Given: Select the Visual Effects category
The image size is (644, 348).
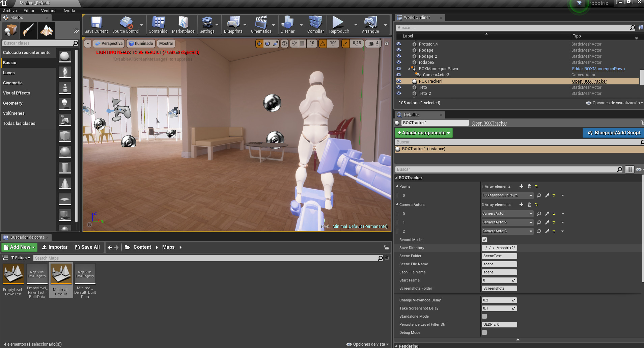Looking at the screenshot, I should tap(29, 93).
